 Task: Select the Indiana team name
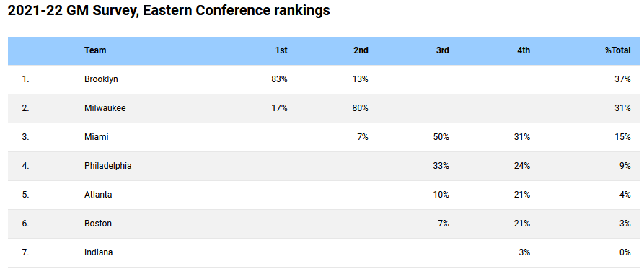click(x=99, y=252)
